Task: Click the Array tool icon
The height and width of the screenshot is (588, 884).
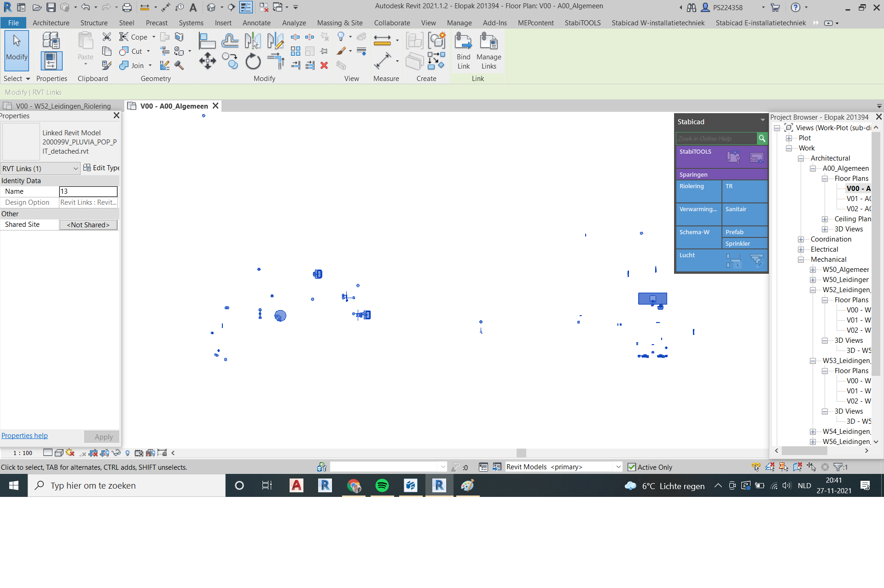Action: pyautogui.click(x=296, y=51)
